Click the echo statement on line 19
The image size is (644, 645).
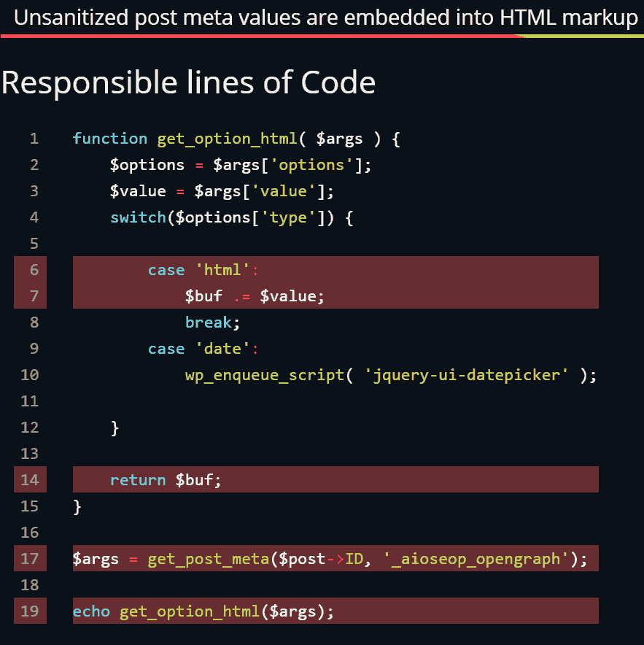(x=90, y=611)
